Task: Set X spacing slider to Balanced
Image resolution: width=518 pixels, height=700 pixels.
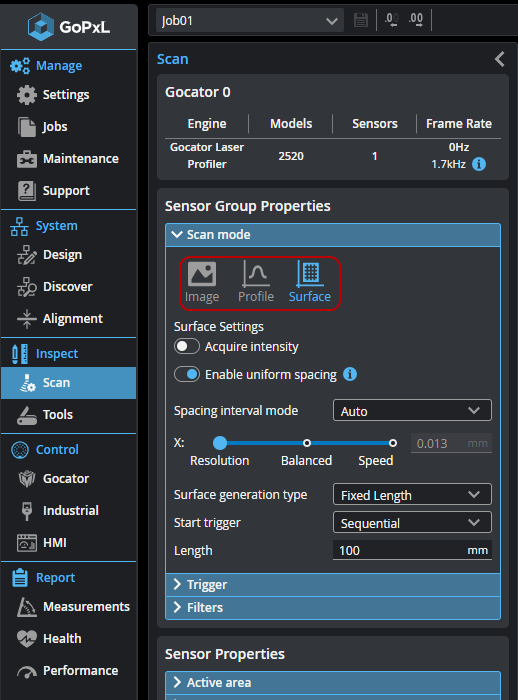Action: pos(307,443)
